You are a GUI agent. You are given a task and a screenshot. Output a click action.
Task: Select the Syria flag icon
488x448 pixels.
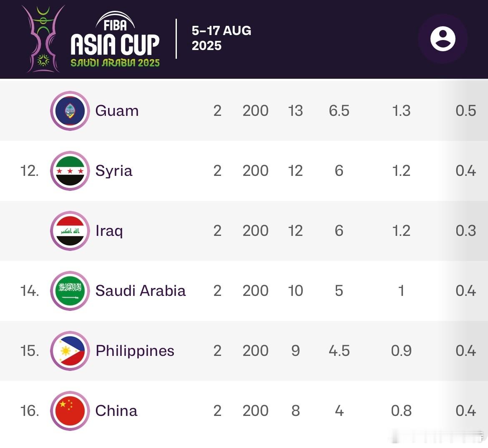(x=70, y=171)
